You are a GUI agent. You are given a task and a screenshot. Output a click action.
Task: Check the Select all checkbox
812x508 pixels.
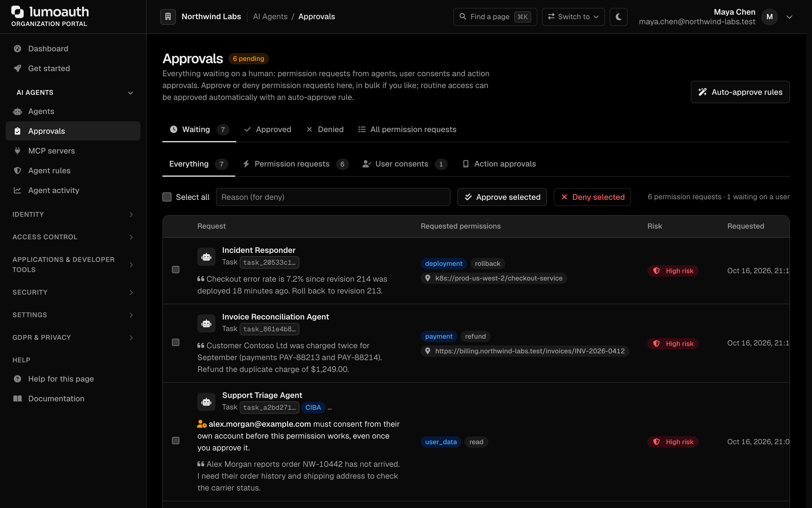click(167, 197)
